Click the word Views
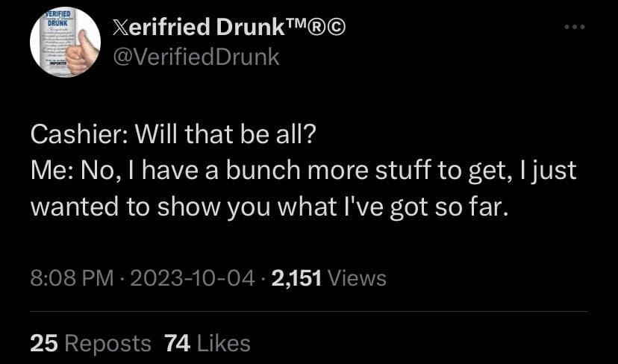618x364 pixels. click(x=357, y=279)
